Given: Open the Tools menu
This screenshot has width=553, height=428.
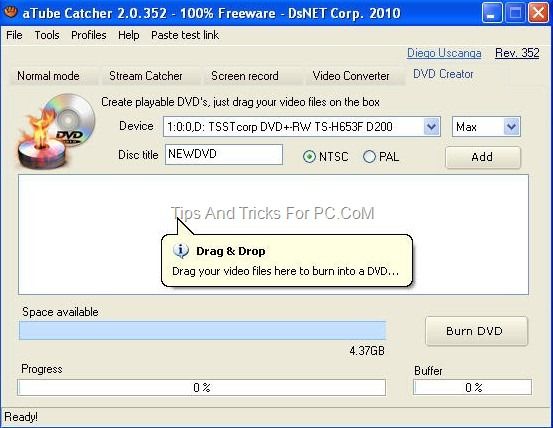Looking at the screenshot, I should click(47, 35).
